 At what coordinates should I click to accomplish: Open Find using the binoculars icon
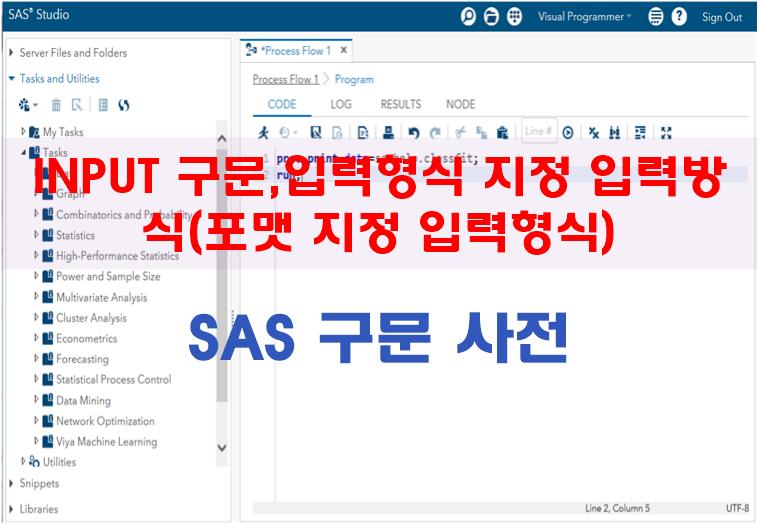coord(615,132)
